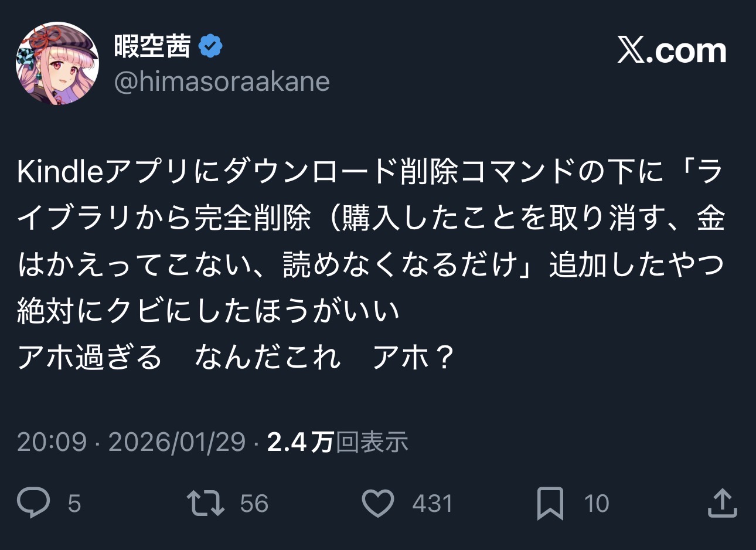This screenshot has height=550, width=756.
Task: Click the like count number 431
Action: [x=432, y=504]
